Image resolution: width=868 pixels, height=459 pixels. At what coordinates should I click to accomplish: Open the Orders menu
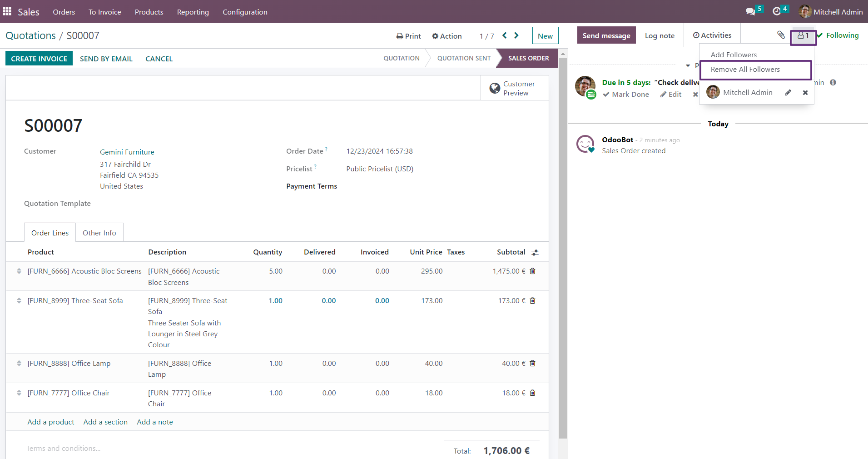pyautogui.click(x=64, y=12)
